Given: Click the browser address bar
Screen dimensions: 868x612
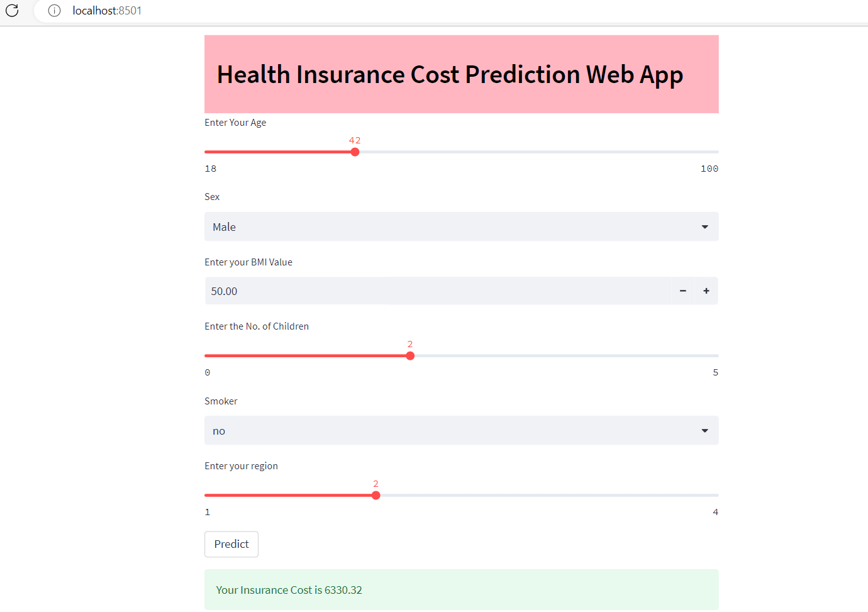Looking at the screenshot, I should pos(252,11).
